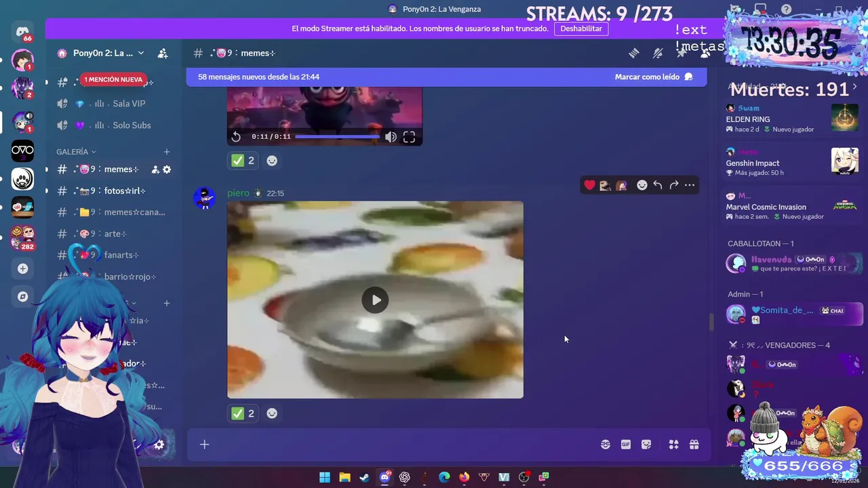868x488 pixels.
Task: Add reaction below the first video
Action: pyautogui.click(x=272, y=161)
